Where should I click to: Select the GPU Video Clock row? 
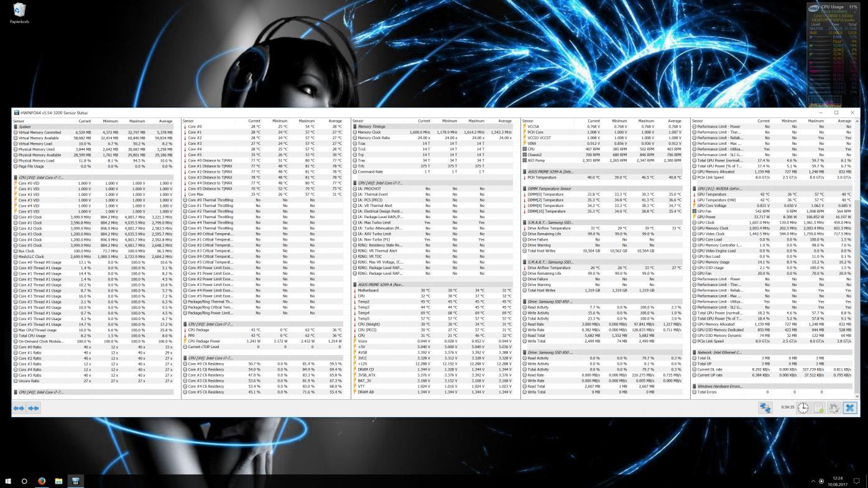tap(772, 234)
